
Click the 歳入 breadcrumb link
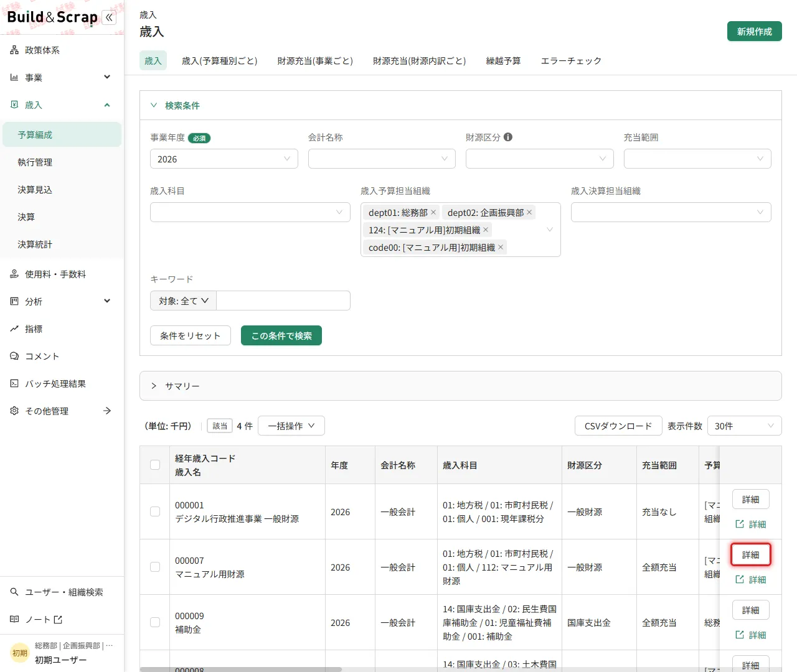148,15
